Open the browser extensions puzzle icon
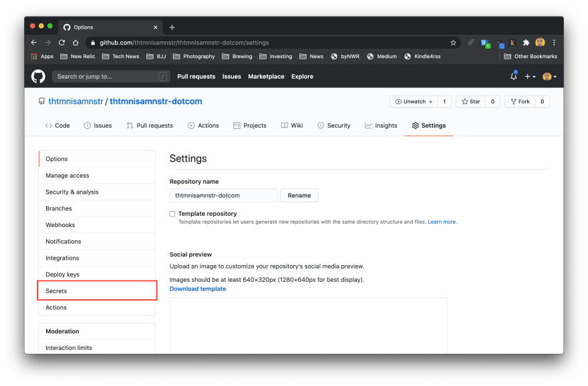The height and width of the screenshot is (386, 588). pos(526,43)
